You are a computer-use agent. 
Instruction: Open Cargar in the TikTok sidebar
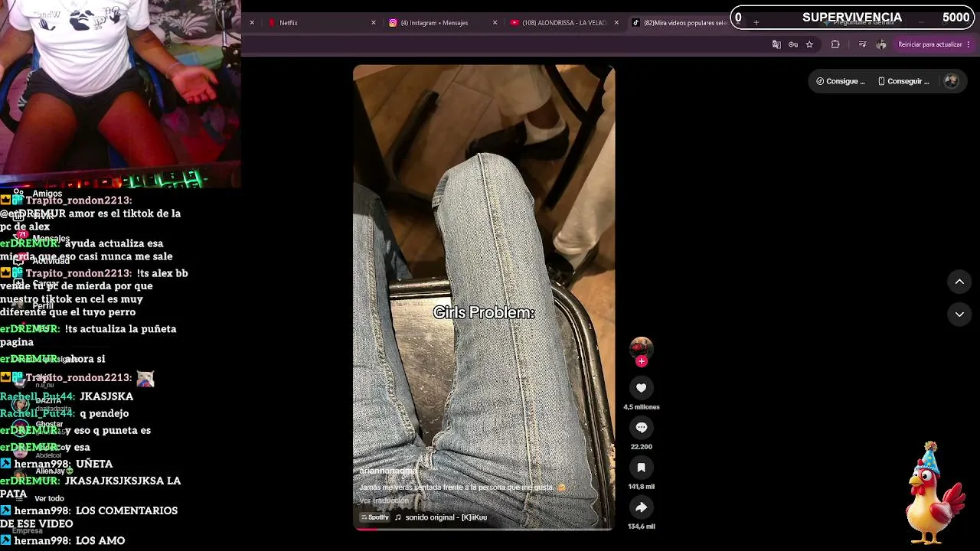click(36, 283)
